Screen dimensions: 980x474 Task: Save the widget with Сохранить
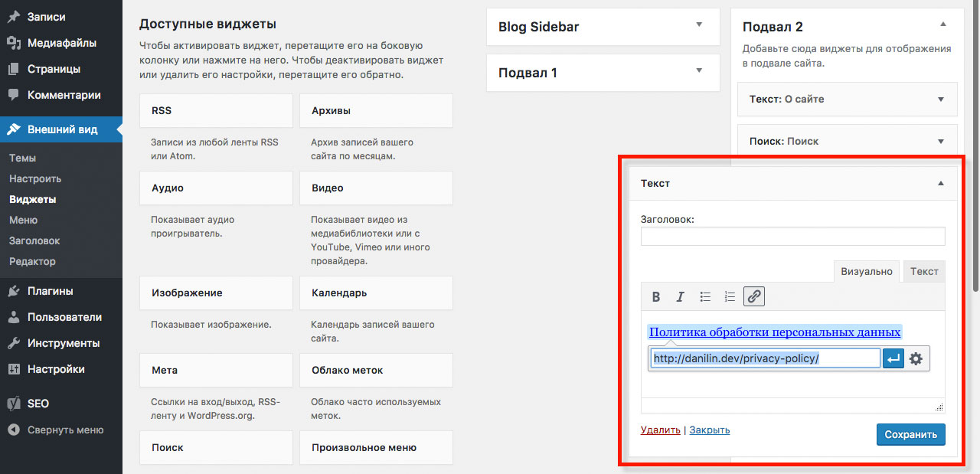point(911,434)
